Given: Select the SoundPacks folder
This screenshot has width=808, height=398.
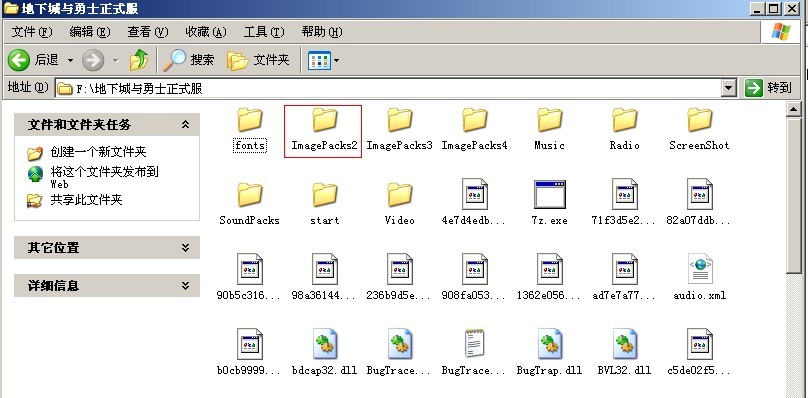Looking at the screenshot, I should (x=250, y=204).
